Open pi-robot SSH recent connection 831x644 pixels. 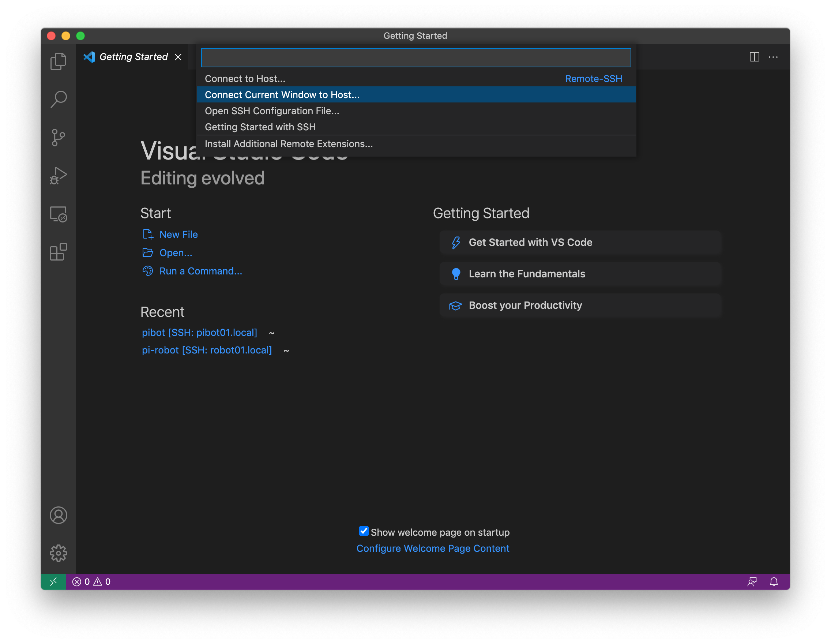point(207,350)
